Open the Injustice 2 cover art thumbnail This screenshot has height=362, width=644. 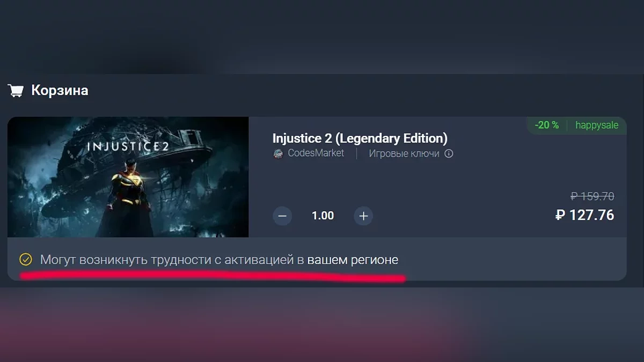pos(128,177)
